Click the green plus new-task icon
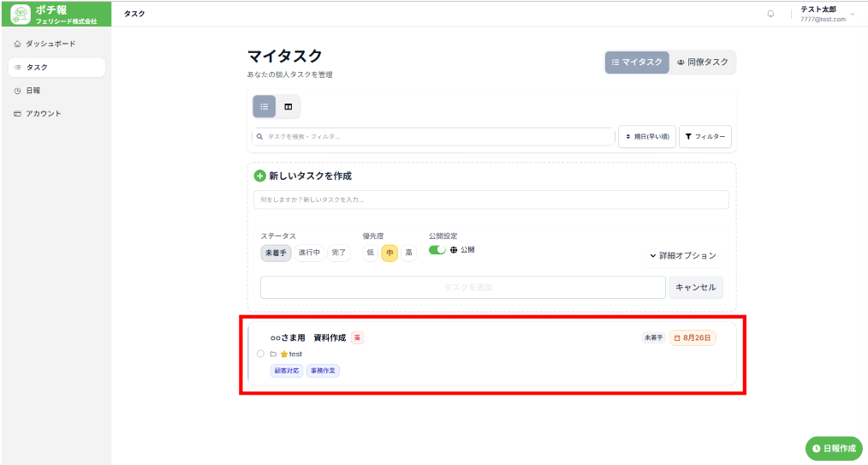This screenshot has height=465, width=868. pyautogui.click(x=260, y=176)
